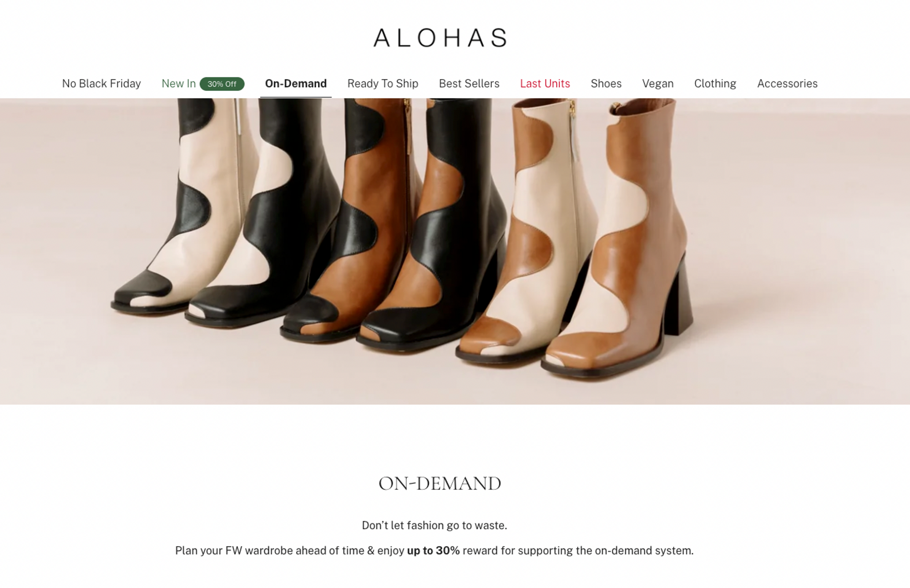
Task: Open the No Black Friday menu item
Action: 101,84
